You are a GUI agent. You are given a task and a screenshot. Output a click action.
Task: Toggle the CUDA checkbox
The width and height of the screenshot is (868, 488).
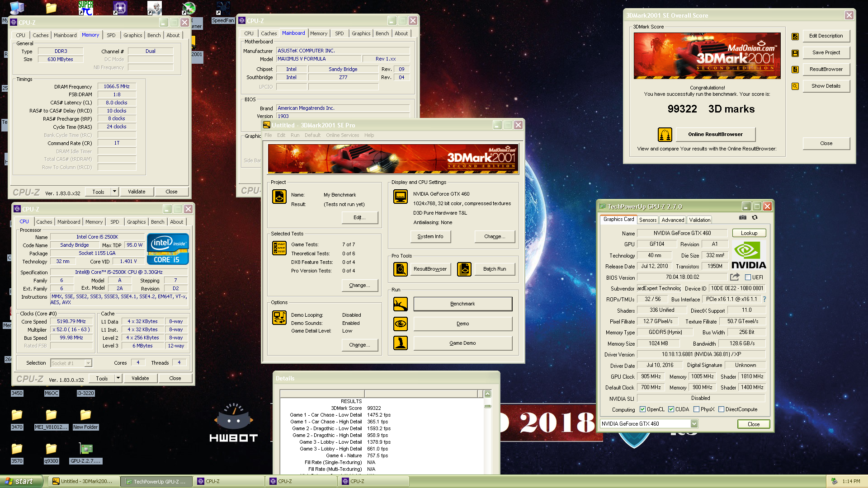coord(671,409)
